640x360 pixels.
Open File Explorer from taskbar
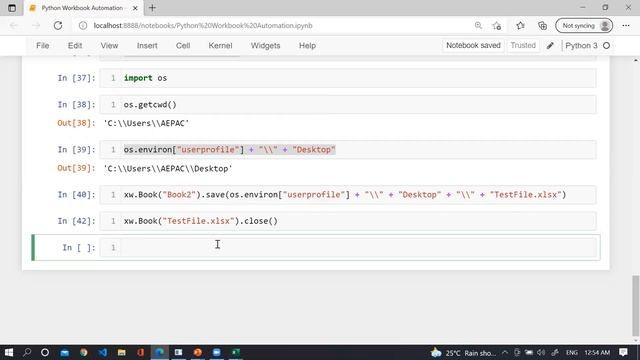tap(122, 352)
